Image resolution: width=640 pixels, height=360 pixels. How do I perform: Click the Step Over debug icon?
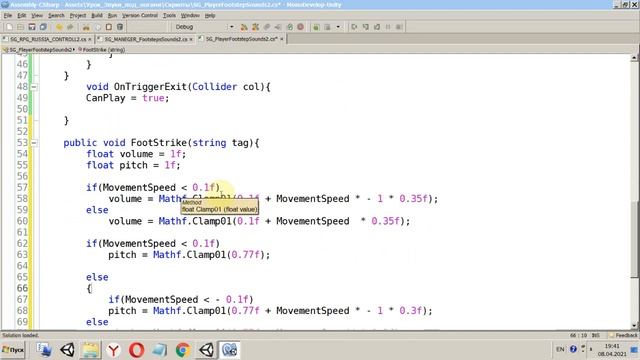pos(354,27)
